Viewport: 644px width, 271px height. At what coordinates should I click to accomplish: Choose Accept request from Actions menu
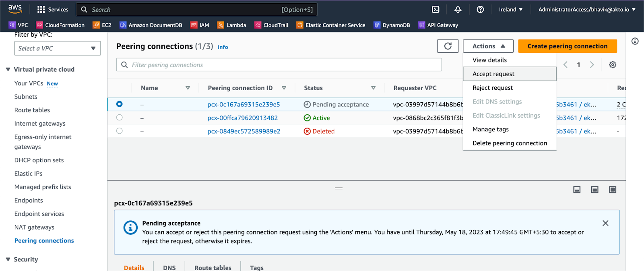[493, 74]
